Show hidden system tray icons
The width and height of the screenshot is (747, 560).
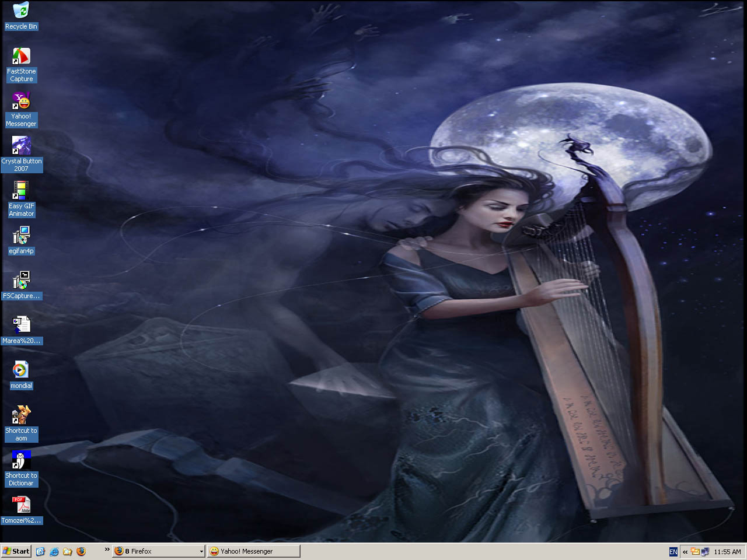click(x=685, y=552)
